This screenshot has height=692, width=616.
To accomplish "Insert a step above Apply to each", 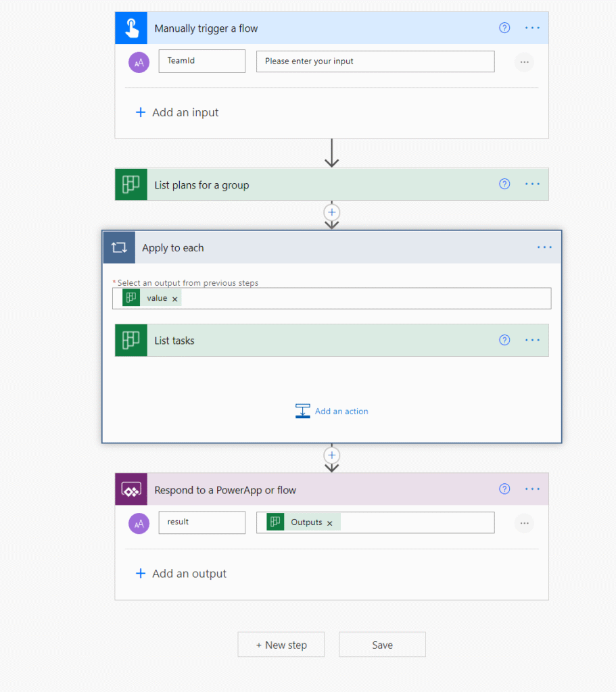I will (331, 212).
